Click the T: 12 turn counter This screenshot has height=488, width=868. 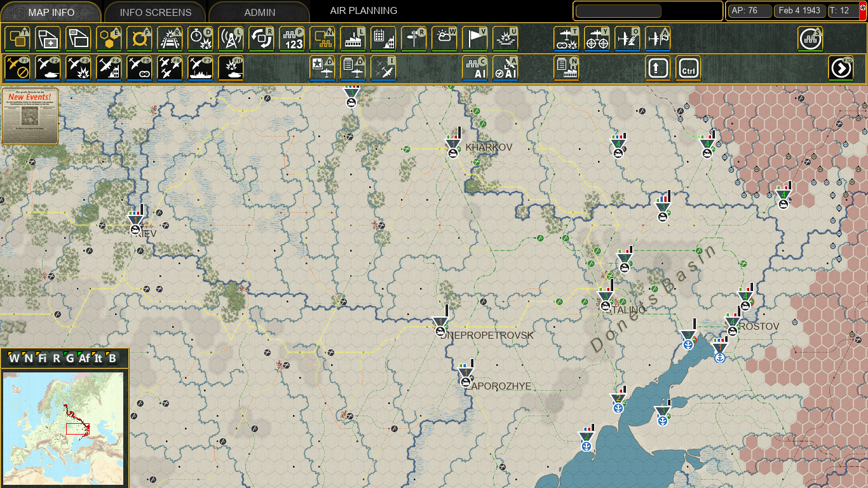(x=843, y=11)
